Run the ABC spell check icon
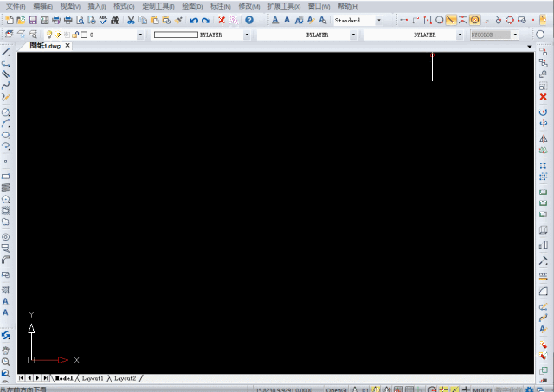Viewport: 554px width, 392px height. pyautogui.click(x=103, y=20)
